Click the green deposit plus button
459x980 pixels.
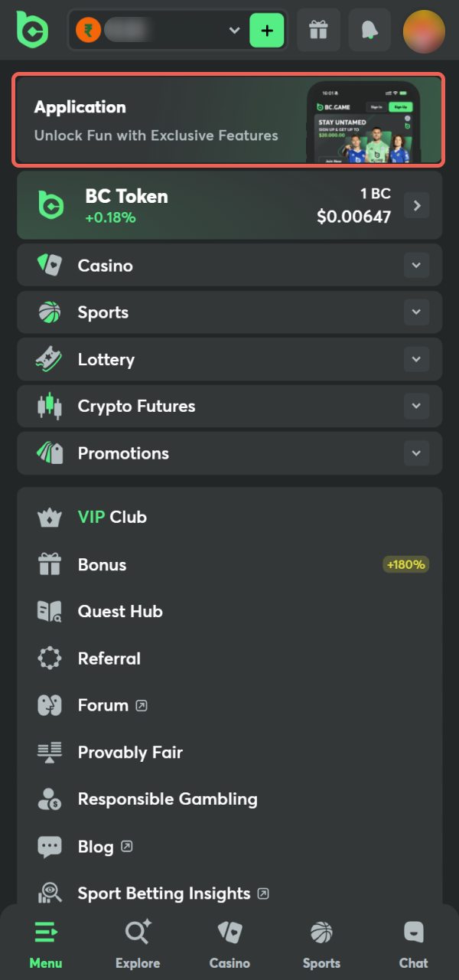click(265, 30)
